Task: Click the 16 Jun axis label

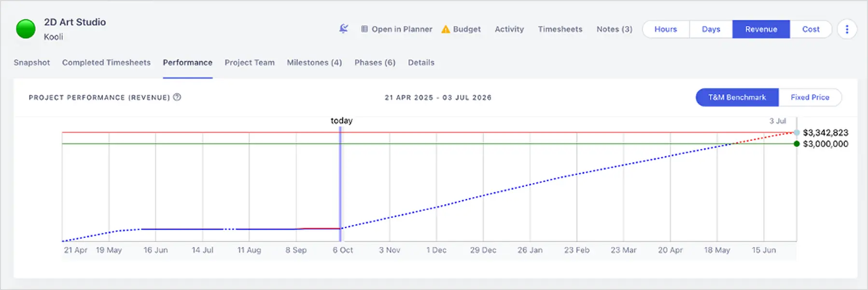Action: tap(155, 250)
